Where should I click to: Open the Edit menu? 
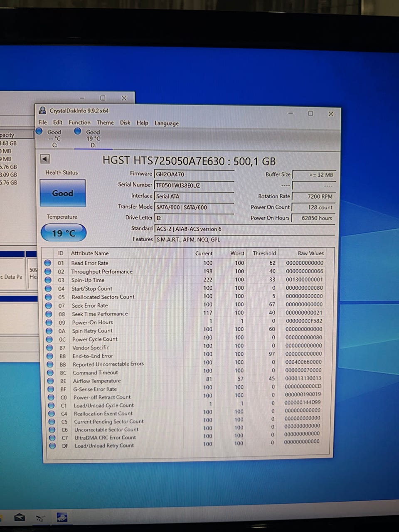[x=57, y=122]
